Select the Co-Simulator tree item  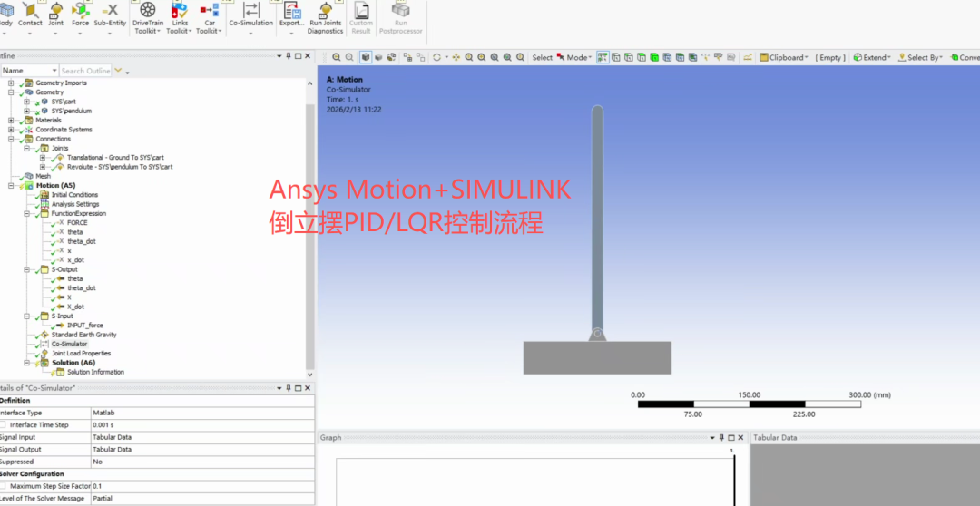tap(69, 345)
